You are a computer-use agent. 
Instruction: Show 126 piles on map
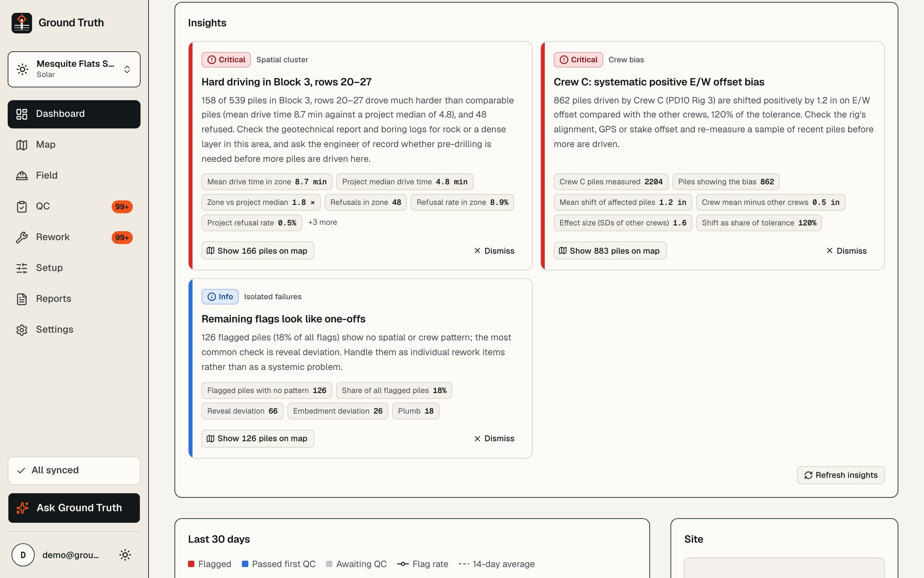(x=258, y=438)
